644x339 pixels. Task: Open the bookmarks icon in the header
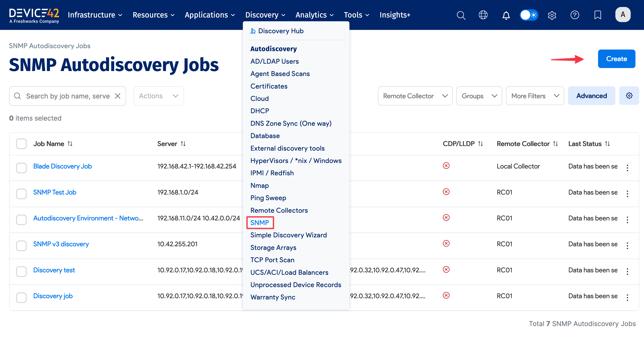click(x=597, y=15)
